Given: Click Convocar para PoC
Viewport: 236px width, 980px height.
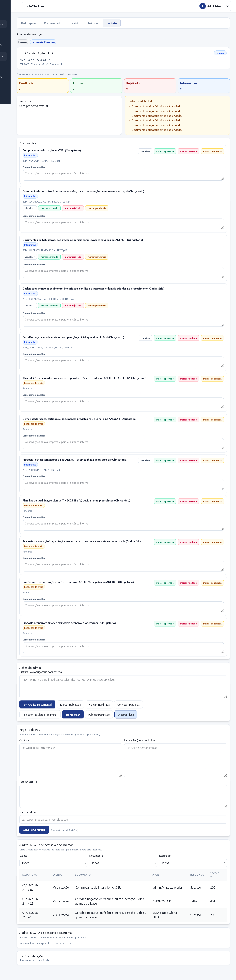Looking at the screenshot, I should pos(128,705).
